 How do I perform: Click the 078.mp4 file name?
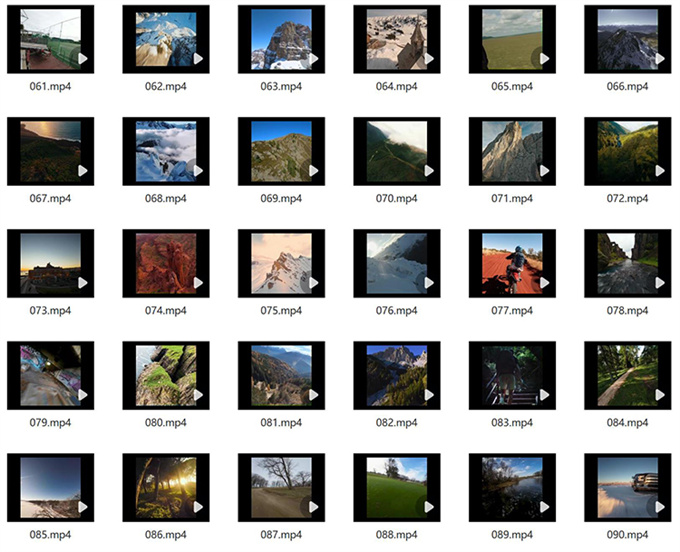(x=628, y=310)
